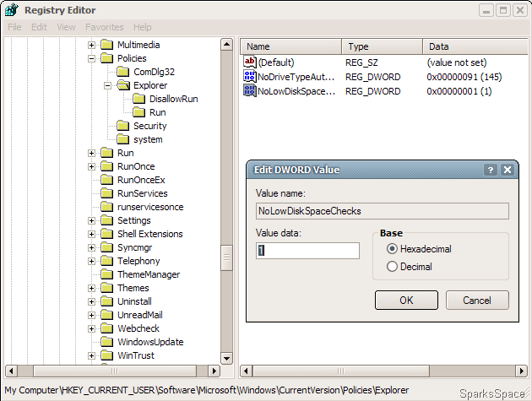This screenshot has height=401, width=532.
Task: Click the values pane horizontal scrollbar thumb
Action: click(x=341, y=371)
